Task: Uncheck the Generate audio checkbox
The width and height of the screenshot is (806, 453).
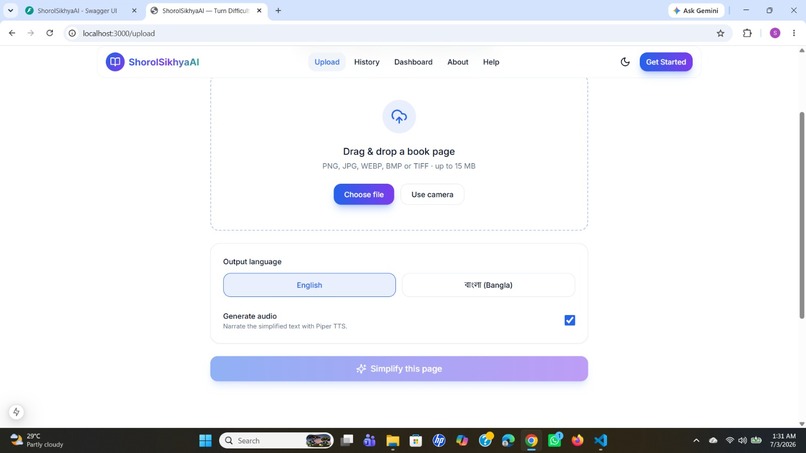Action: coord(570,320)
